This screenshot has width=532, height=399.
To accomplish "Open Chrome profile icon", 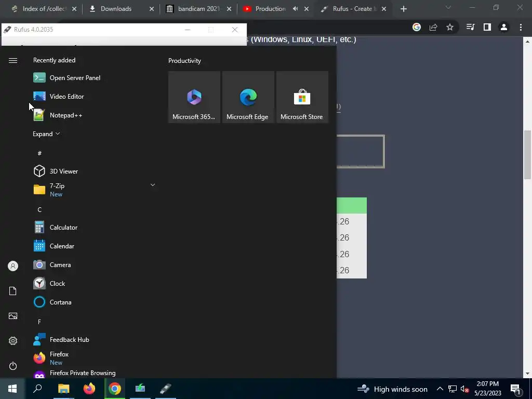I will coord(504,27).
